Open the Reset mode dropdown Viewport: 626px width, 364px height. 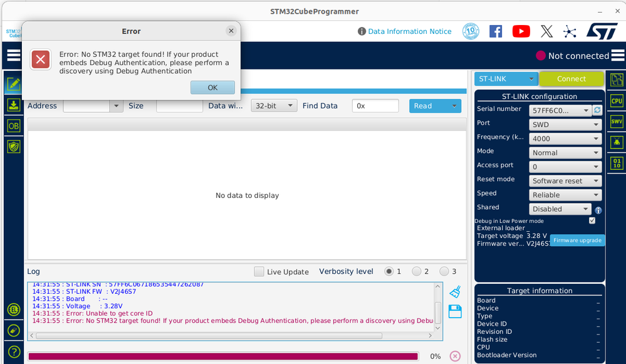tap(565, 181)
